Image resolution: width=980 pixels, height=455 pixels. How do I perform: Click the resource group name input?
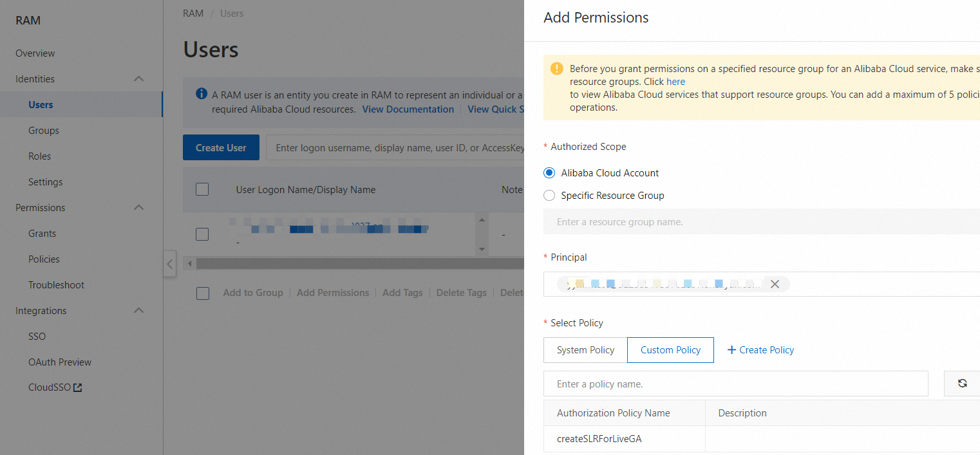762,221
